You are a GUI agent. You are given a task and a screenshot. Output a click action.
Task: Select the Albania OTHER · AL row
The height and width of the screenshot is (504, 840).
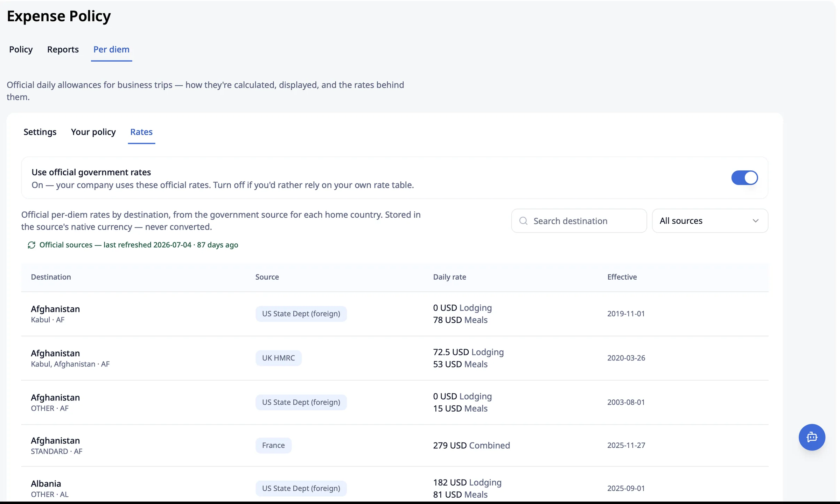point(395,485)
